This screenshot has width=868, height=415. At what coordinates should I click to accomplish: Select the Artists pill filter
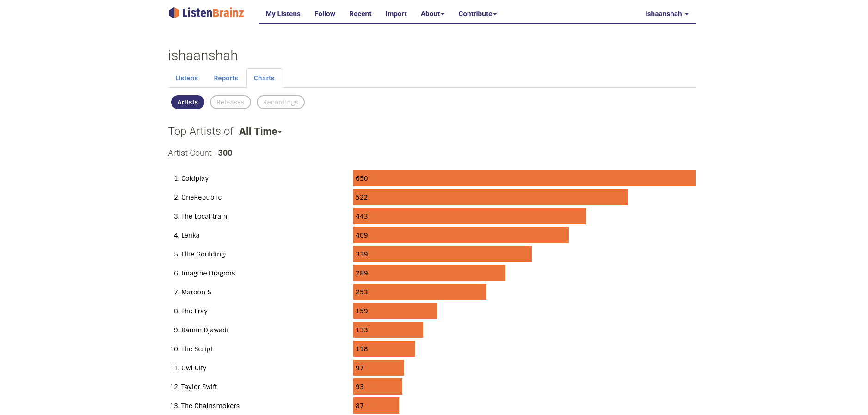pyautogui.click(x=188, y=102)
